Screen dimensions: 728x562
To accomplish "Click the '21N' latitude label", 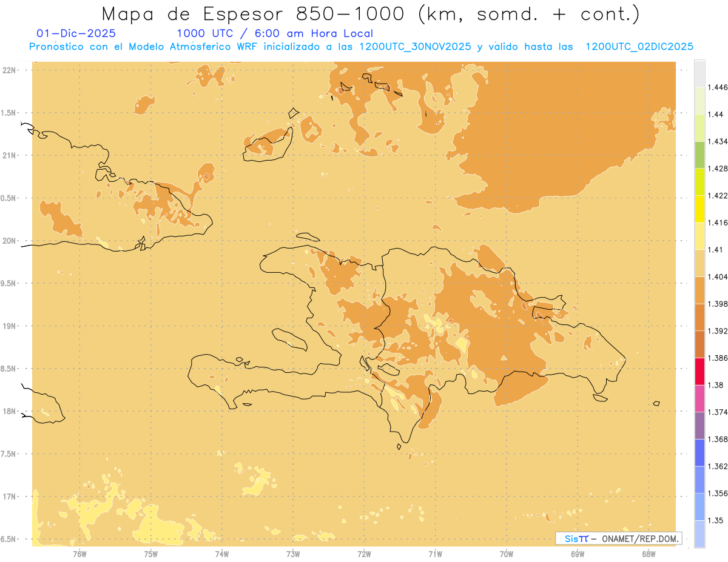I will 10,155.
